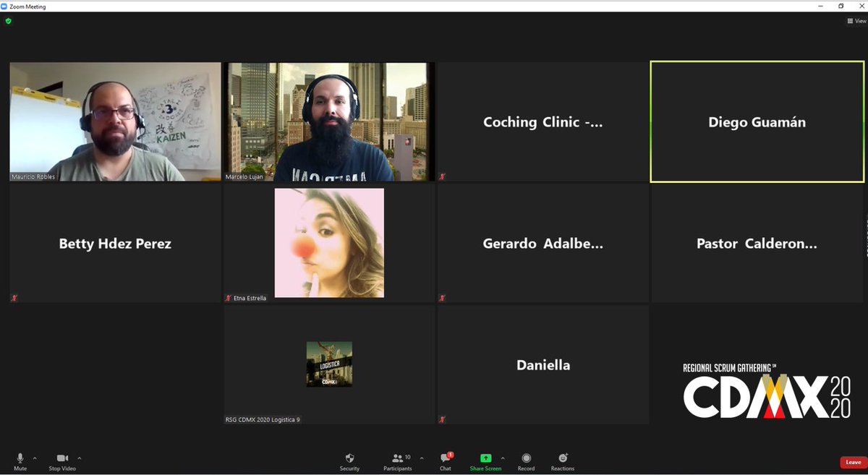Click muted mic icon on Betty Hdez Perez tile
Screen dimensions: 868x475
coord(14,298)
